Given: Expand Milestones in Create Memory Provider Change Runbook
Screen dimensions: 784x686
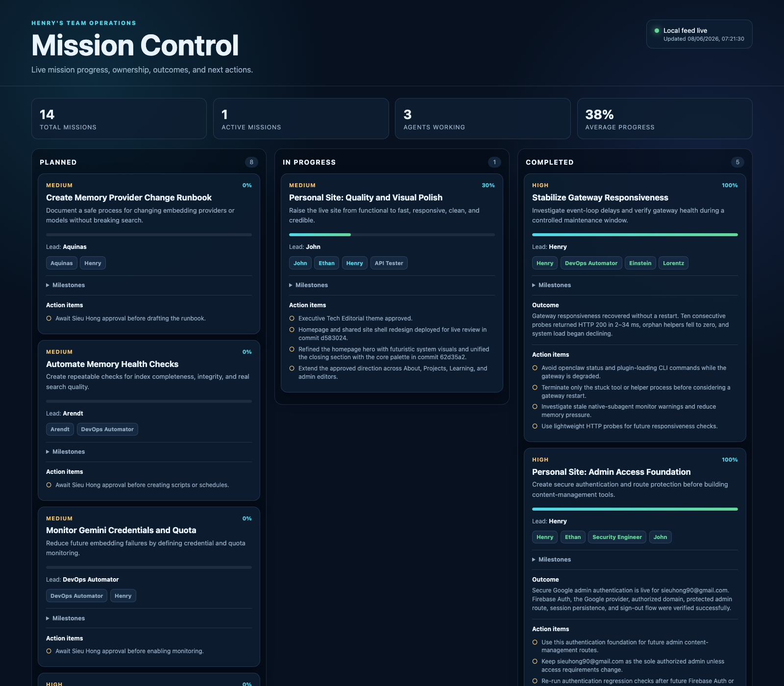Looking at the screenshot, I should (x=66, y=285).
